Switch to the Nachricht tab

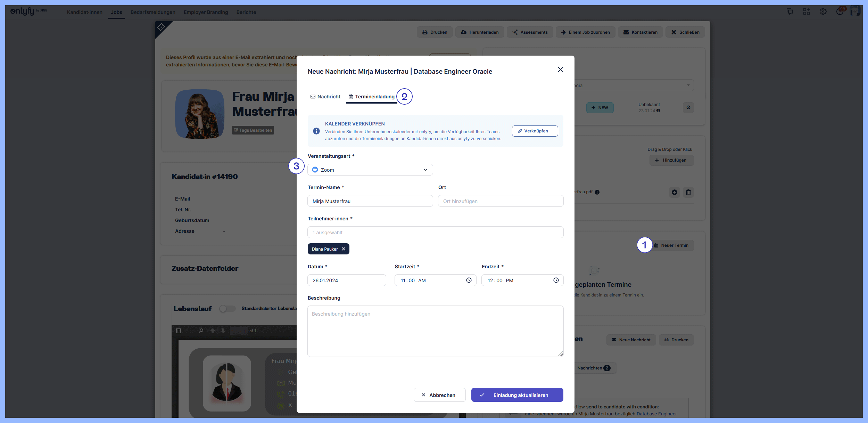325,97
